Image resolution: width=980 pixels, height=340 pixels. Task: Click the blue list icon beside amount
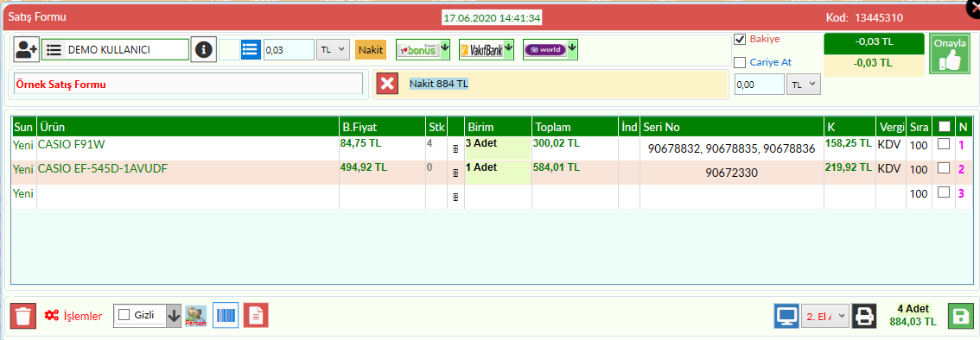point(251,49)
